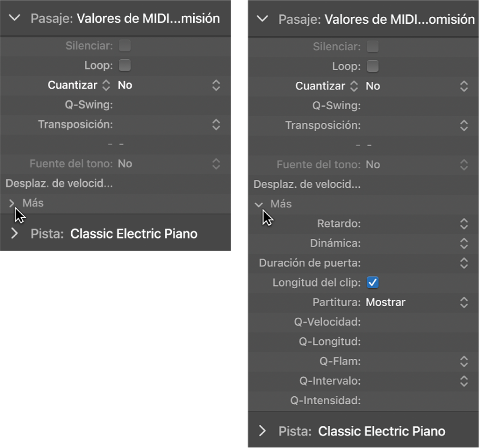The height and width of the screenshot is (448, 480).
Task: Click the Q-Flam stepper arrows
Action: (464, 361)
